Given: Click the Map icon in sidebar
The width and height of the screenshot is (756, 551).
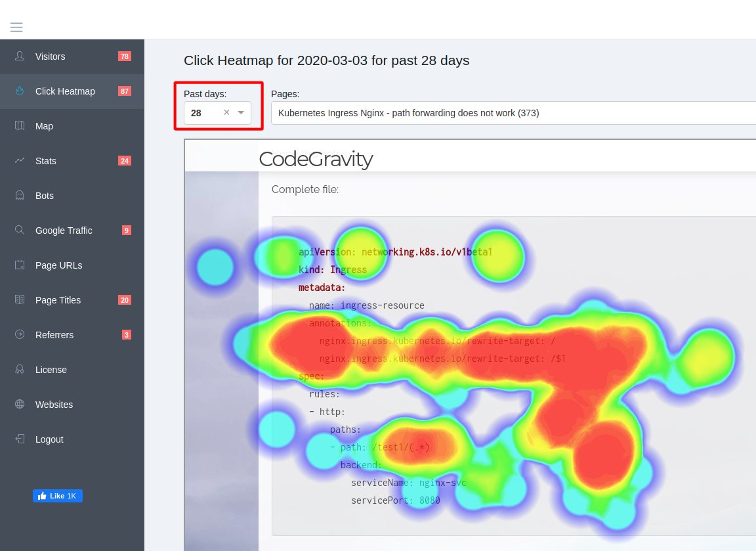Looking at the screenshot, I should click(x=20, y=125).
